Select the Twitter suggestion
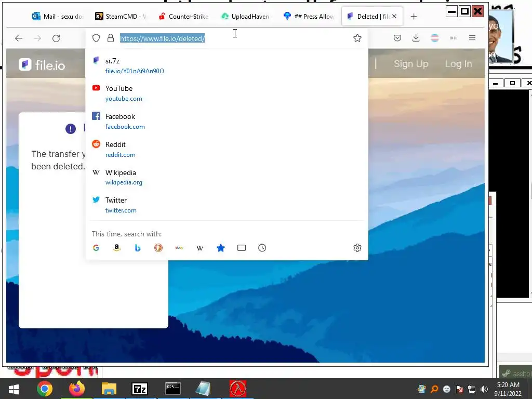 tap(227, 205)
